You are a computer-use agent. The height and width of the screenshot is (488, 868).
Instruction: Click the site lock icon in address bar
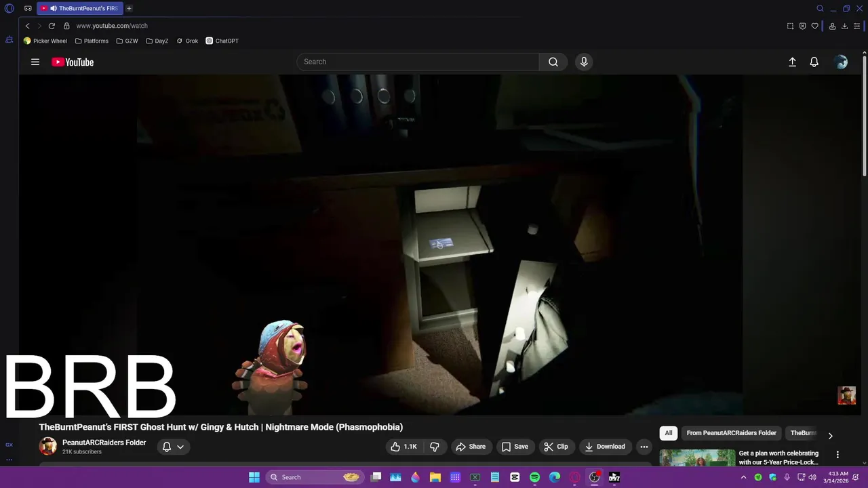tap(66, 26)
